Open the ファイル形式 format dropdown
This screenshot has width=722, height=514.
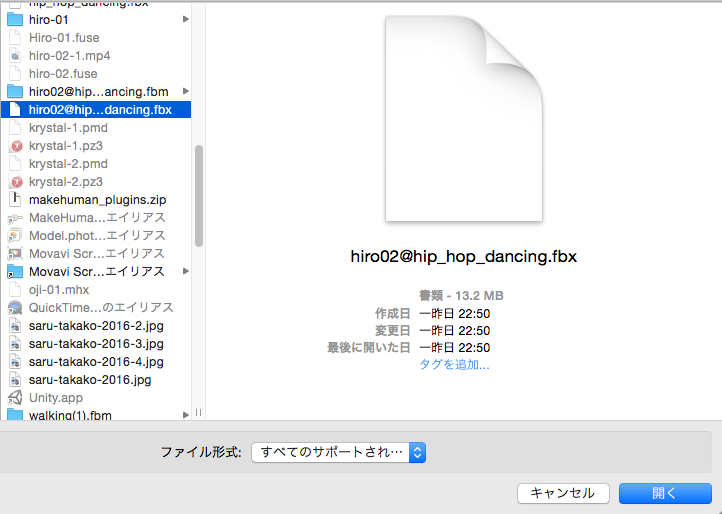338,452
